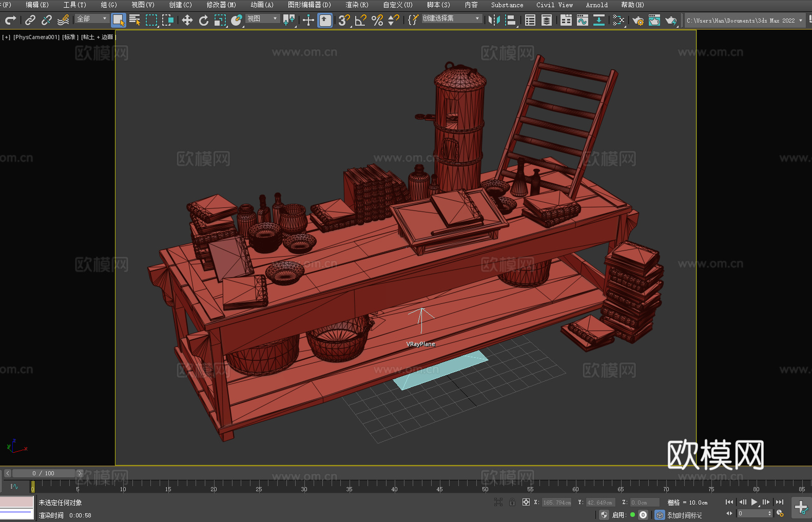Image resolution: width=812 pixels, height=522 pixels.
Task: Click 添加时间标记 add time tag
Action: pyautogui.click(x=685, y=515)
